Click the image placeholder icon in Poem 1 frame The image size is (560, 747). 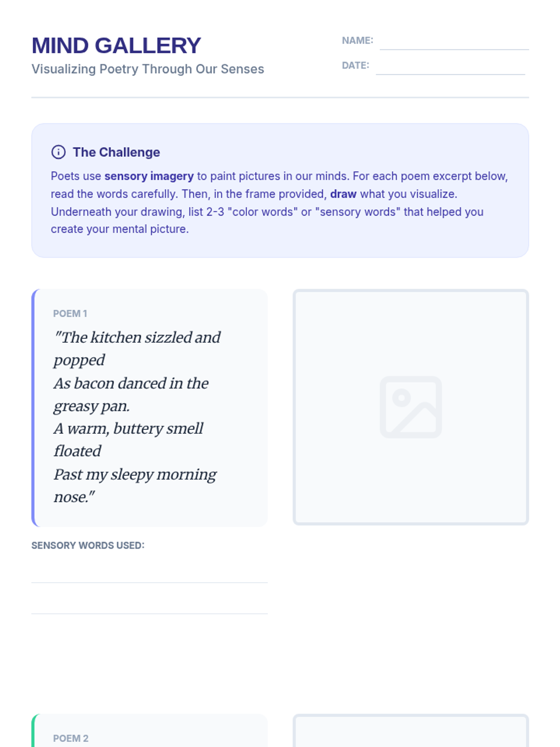click(x=411, y=407)
